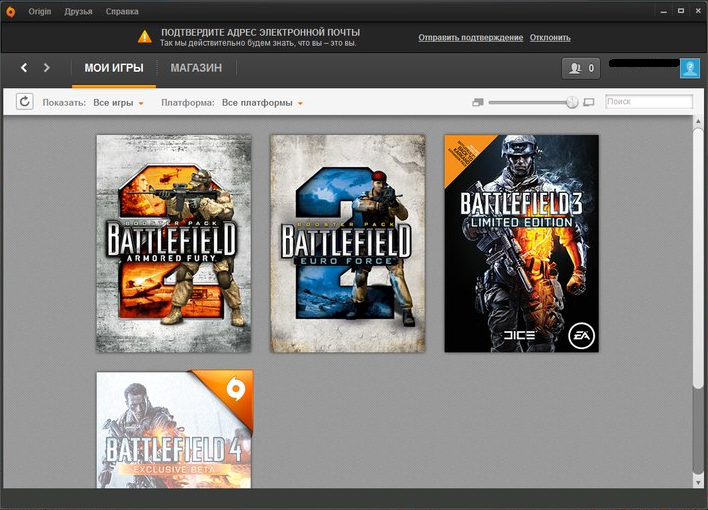Refresh the games library
This screenshot has height=510, width=708.
pos(24,102)
